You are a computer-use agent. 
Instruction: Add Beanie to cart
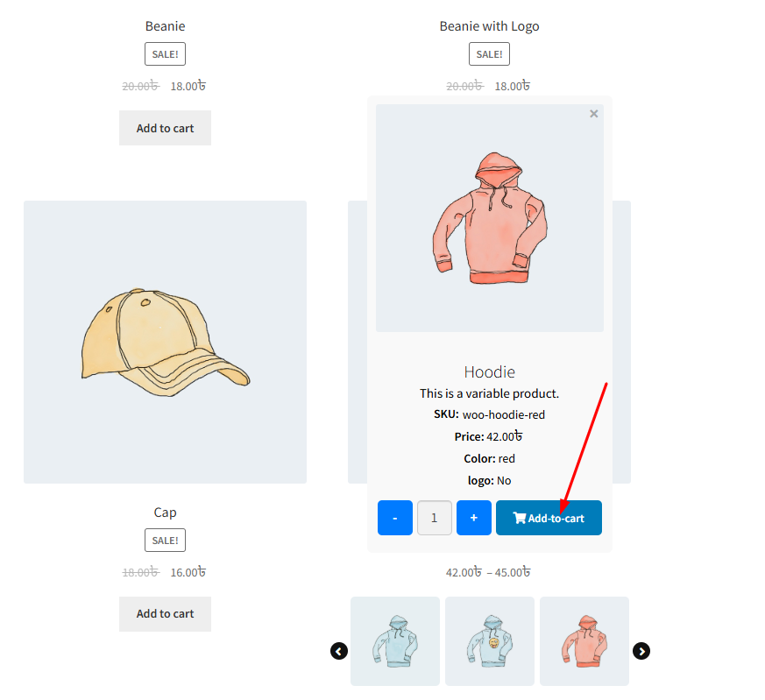click(165, 128)
